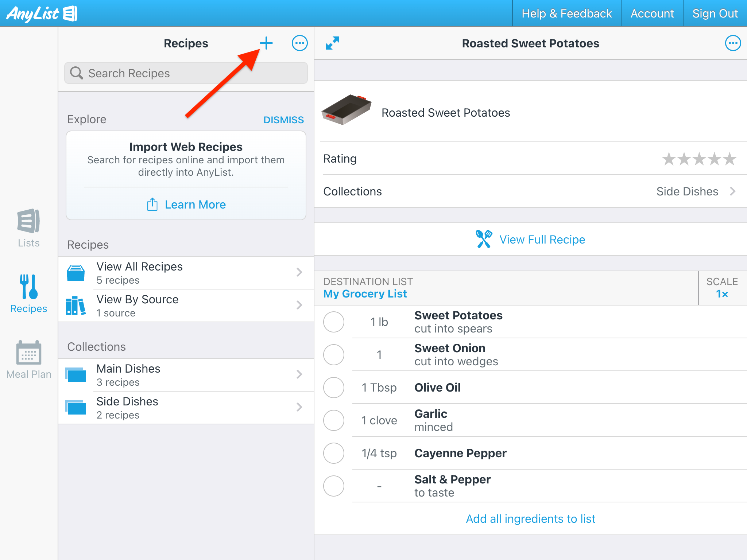This screenshot has height=560, width=747.
Task: Click the Search Recipes field
Action: tap(186, 73)
